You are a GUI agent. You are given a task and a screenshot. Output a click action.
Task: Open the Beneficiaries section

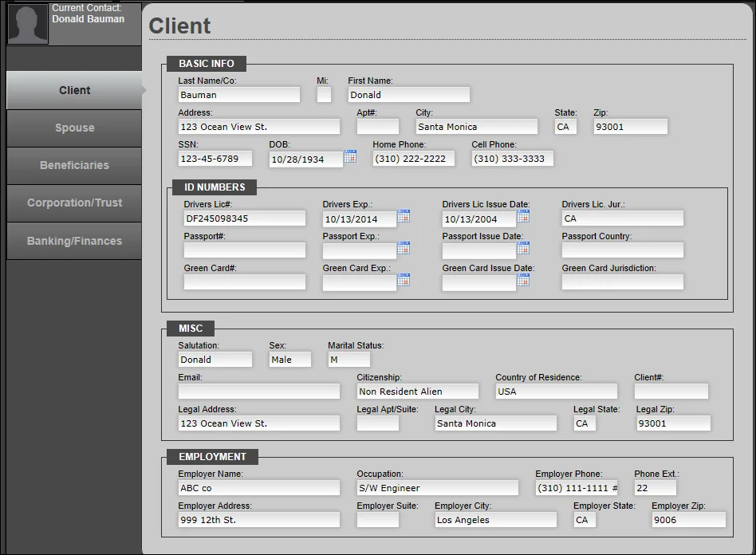pyautogui.click(x=73, y=165)
